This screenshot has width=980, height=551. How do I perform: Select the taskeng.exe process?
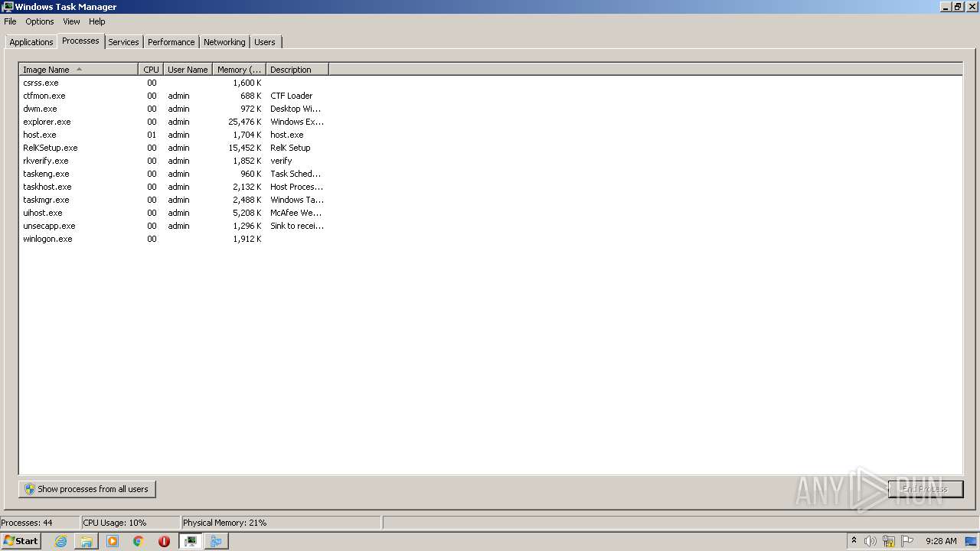click(x=46, y=174)
